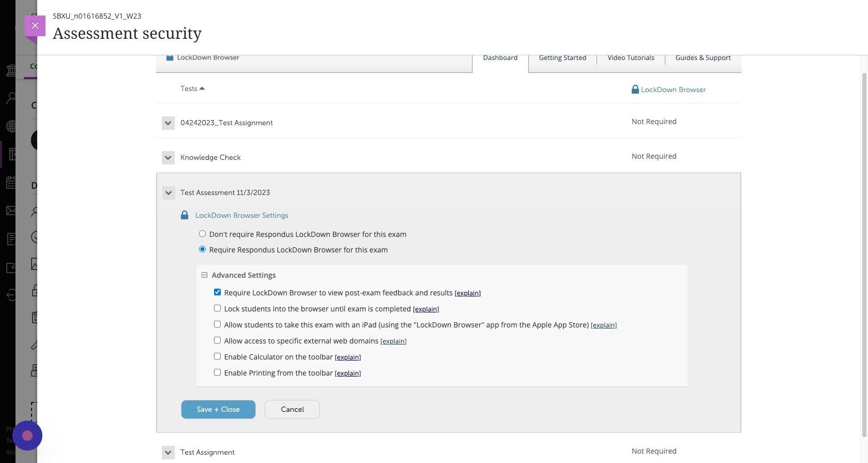The height and width of the screenshot is (463, 868).
Task: Click the purple assistant bubble icon
Action: pos(27,436)
